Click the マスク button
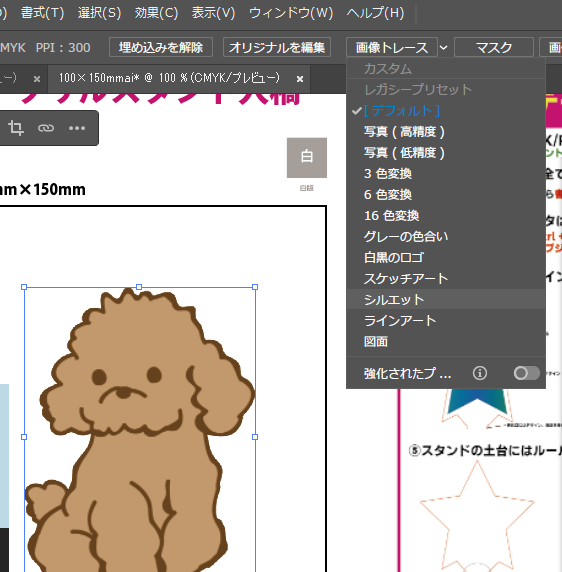562x572 pixels. click(x=494, y=47)
